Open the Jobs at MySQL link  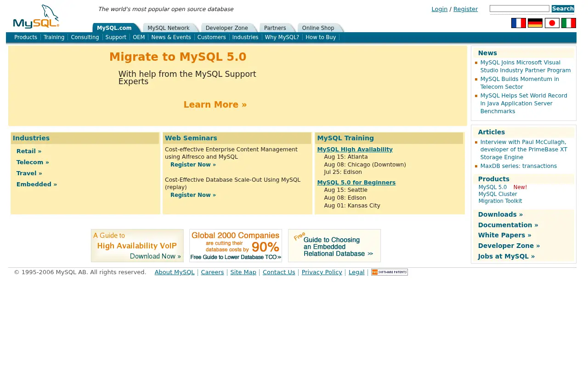[x=506, y=257]
